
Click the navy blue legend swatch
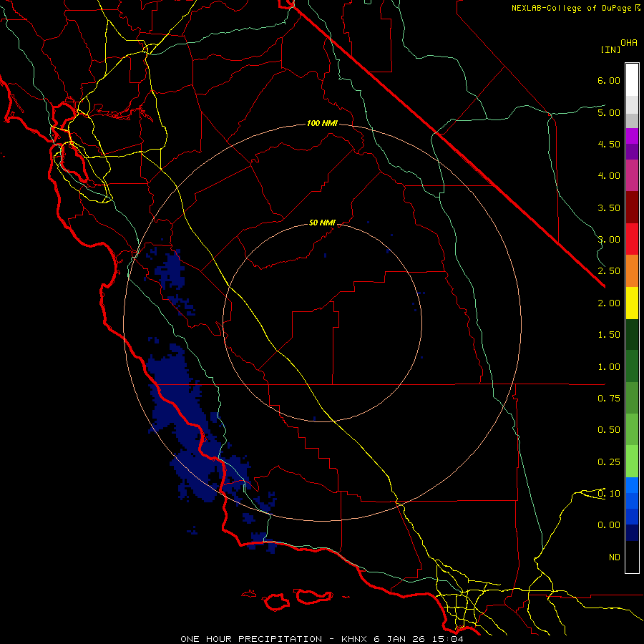(632, 533)
